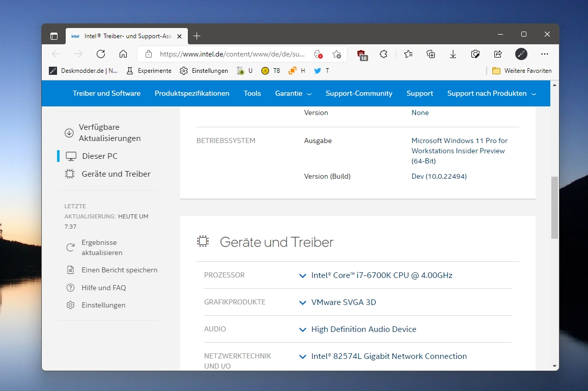Click the PROZESSOR category label

point(224,275)
